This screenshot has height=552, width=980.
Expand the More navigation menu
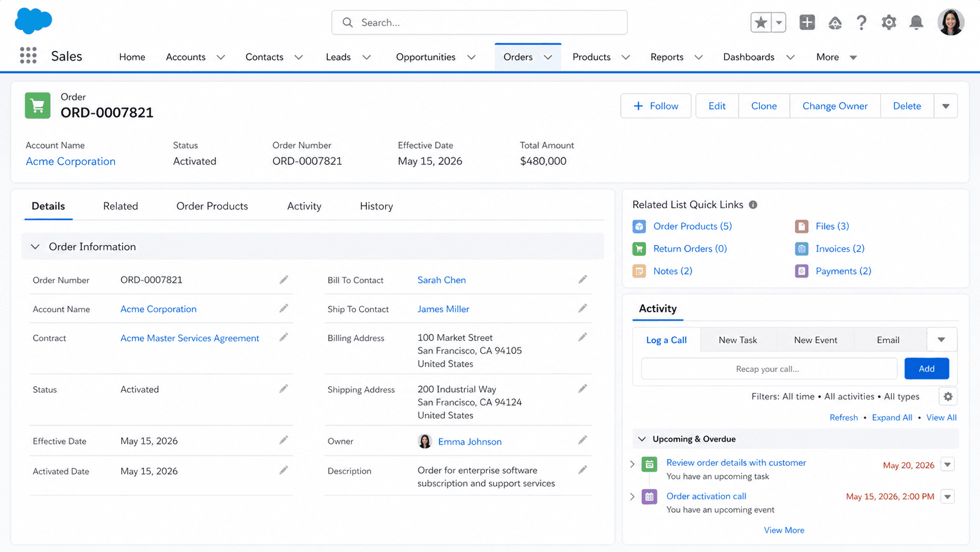[836, 57]
